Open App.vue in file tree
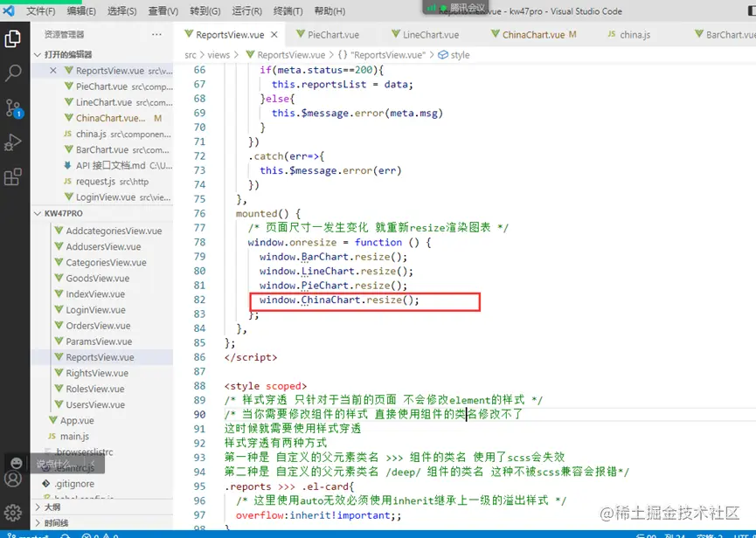This screenshot has width=756, height=538. [101, 421]
